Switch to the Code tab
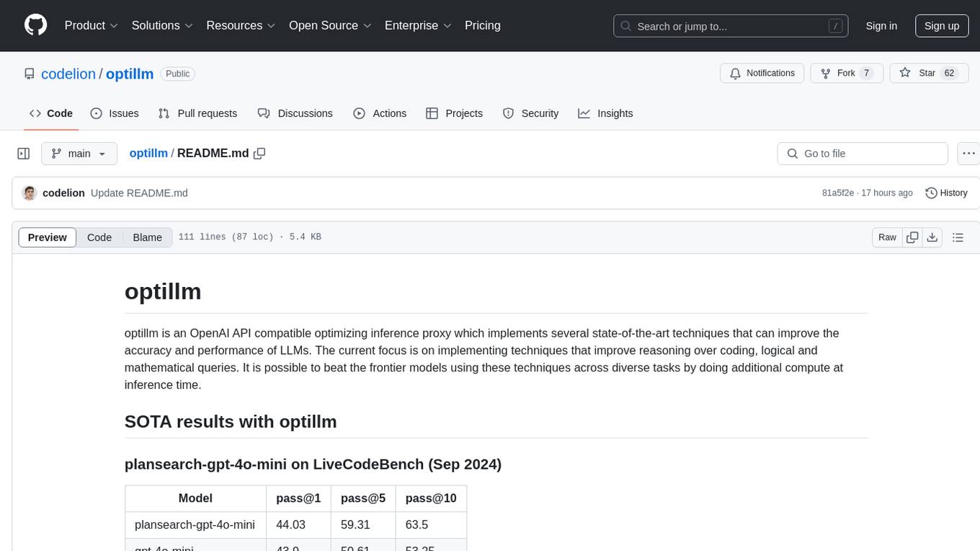This screenshot has width=980, height=551. [50, 113]
